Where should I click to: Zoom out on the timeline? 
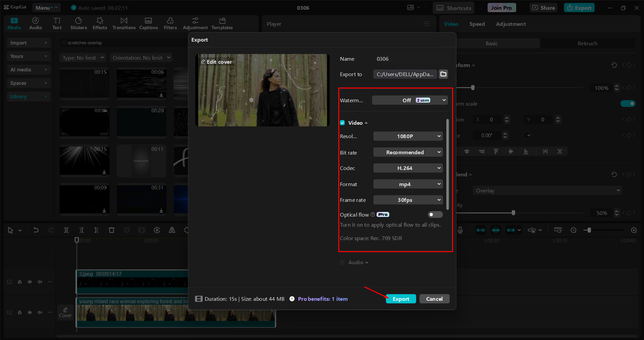pos(573,230)
